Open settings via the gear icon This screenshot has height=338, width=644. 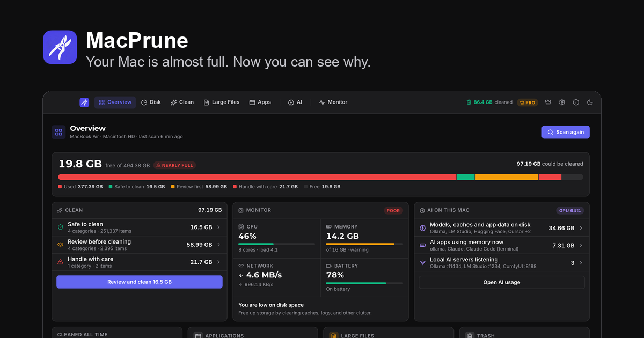click(562, 102)
